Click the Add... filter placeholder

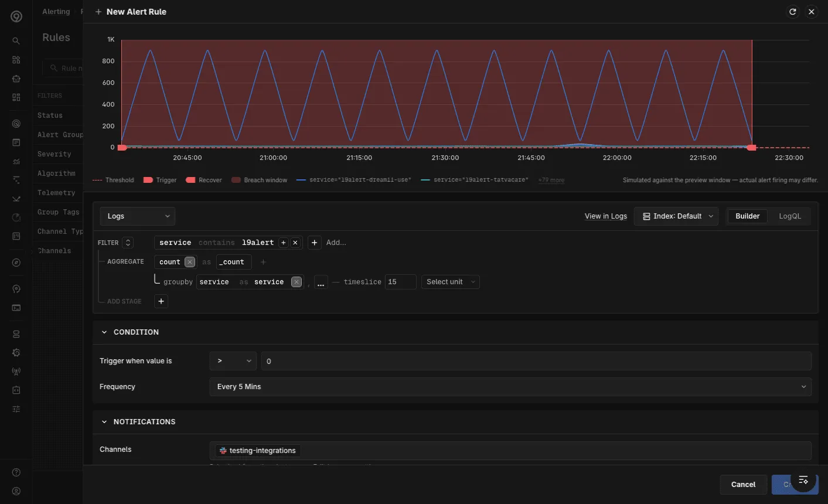[336, 243]
